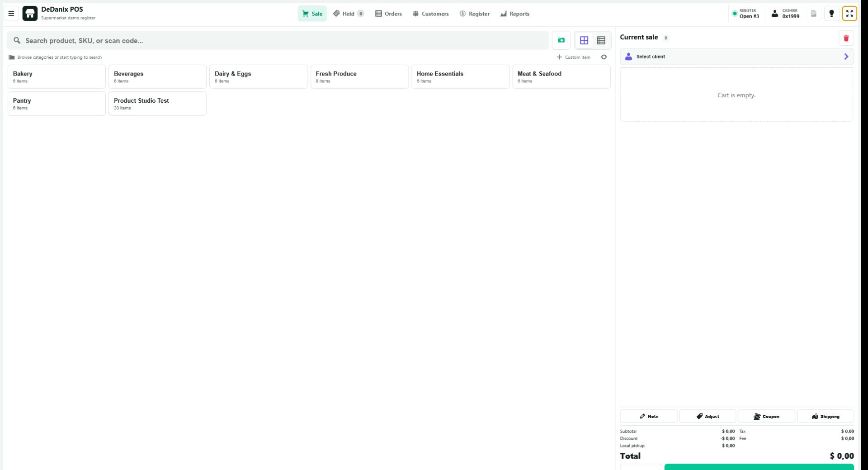Click the client person icon

click(x=628, y=57)
